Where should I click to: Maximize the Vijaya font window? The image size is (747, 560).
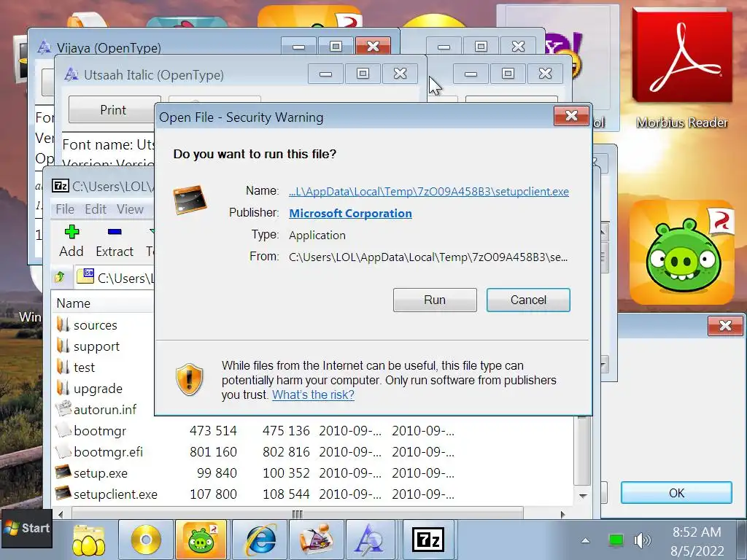[x=336, y=46]
